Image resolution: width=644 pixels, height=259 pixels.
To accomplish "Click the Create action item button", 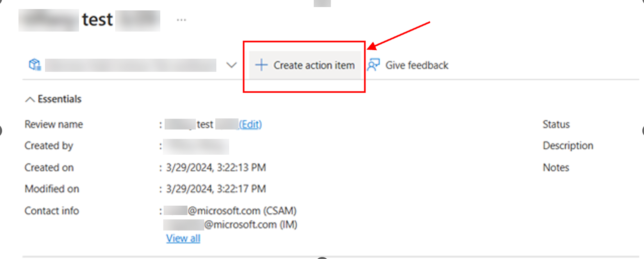I will tap(305, 65).
